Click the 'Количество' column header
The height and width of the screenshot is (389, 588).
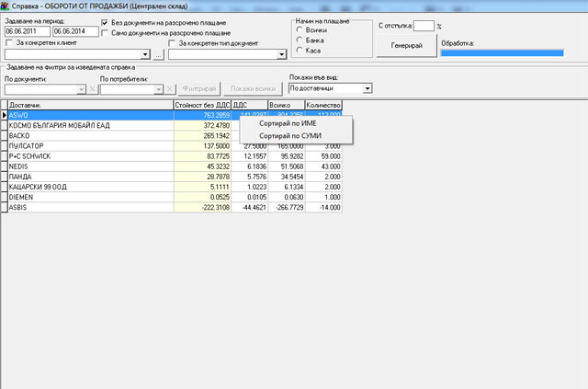pos(323,105)
